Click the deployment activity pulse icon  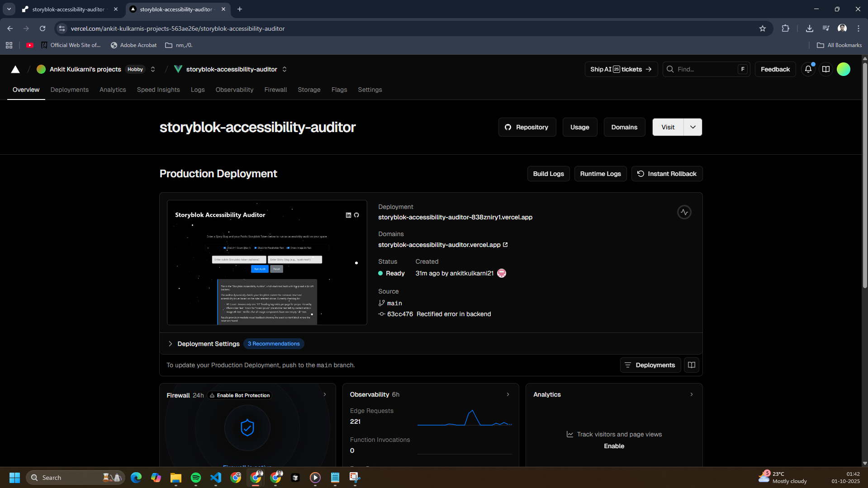click(x=684, y=212)
